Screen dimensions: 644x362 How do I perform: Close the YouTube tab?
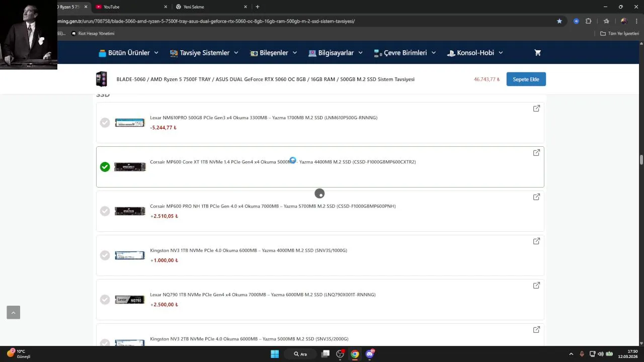[166, 7]
